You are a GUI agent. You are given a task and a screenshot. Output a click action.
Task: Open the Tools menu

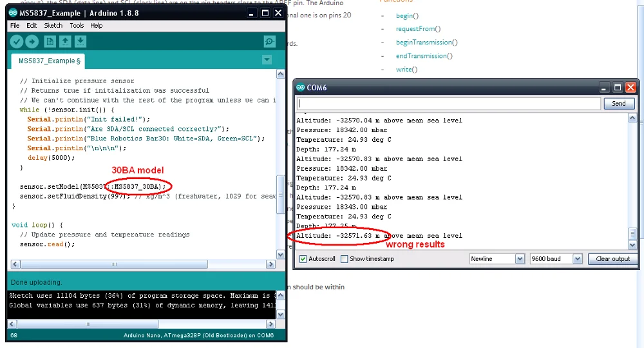coord(77,26)
